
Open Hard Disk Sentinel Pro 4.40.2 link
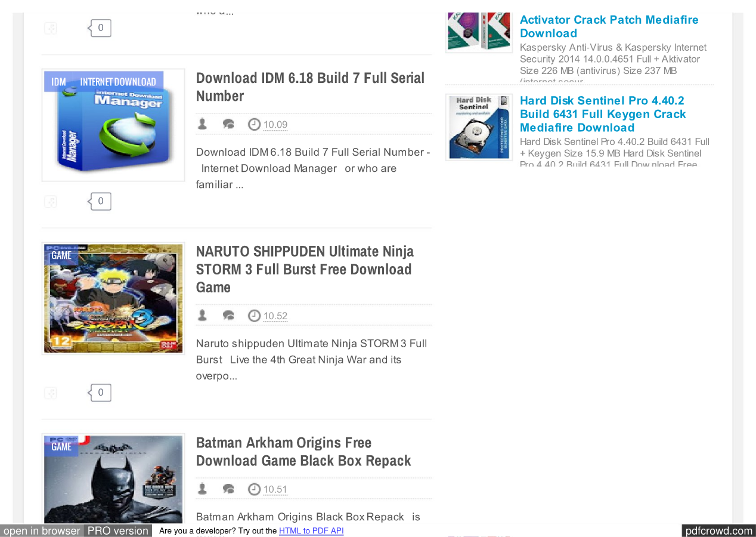click(x=602, y=114)
